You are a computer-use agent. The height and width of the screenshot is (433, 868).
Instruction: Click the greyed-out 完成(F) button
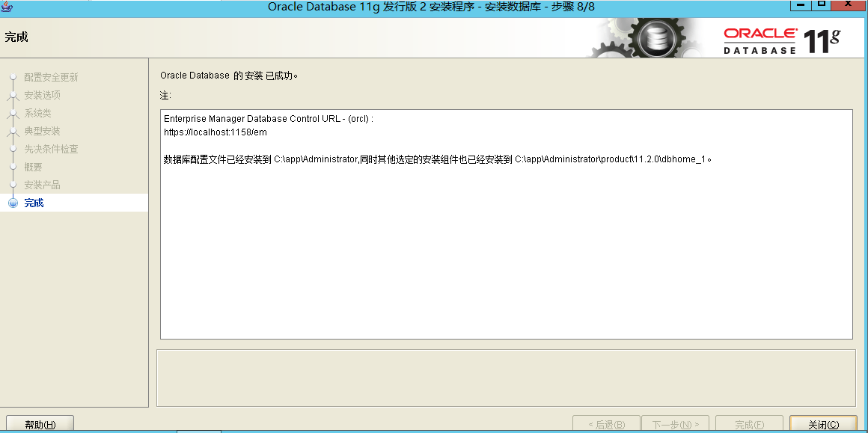click(749, 424)
